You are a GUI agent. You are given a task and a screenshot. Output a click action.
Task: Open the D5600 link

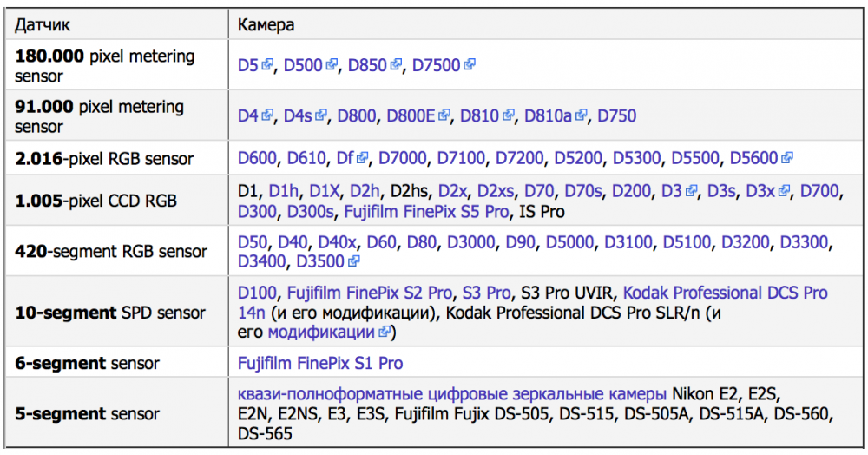[754, 158]
